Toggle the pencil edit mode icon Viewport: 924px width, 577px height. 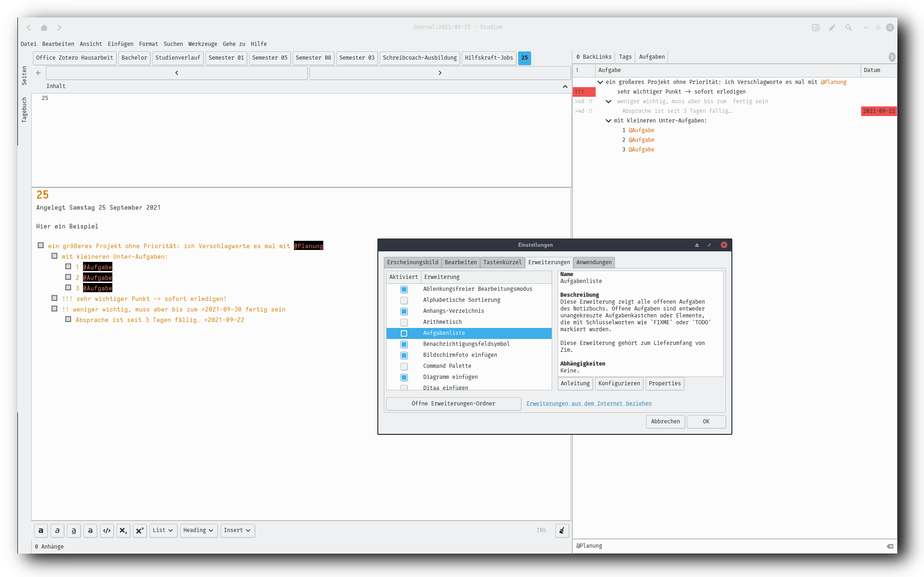pos(832,28)
